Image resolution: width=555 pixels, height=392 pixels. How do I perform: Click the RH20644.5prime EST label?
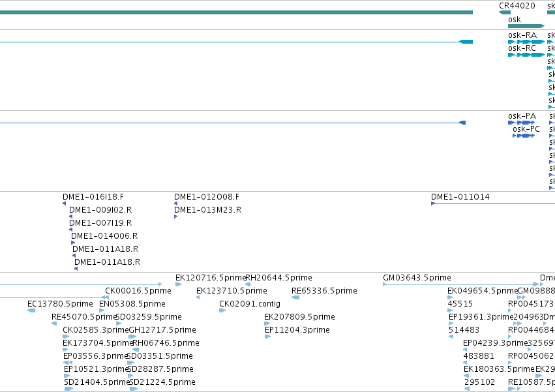click(x=279, y=278)
